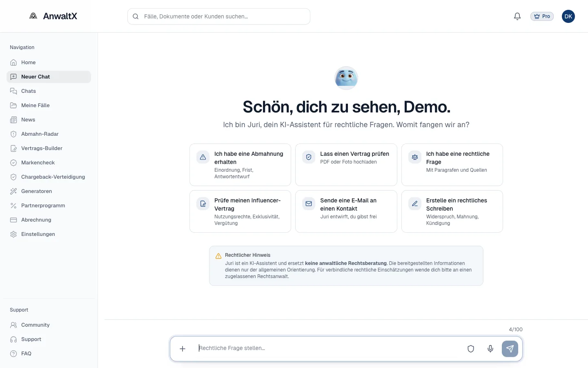Send the message with the paper plane button
This screenshot has width=588, height=368.
(x=510, y=349)
